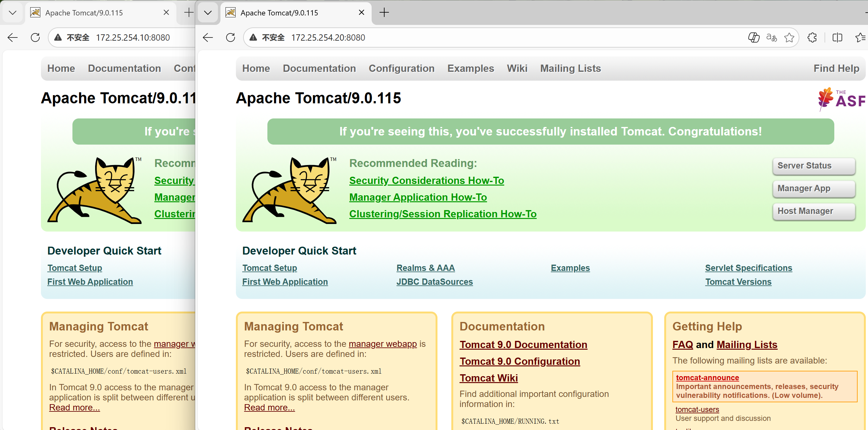This screenshot has width=868, height=430.
Task: Click the split screen icon in the toolbar
Action: (837, 37)
